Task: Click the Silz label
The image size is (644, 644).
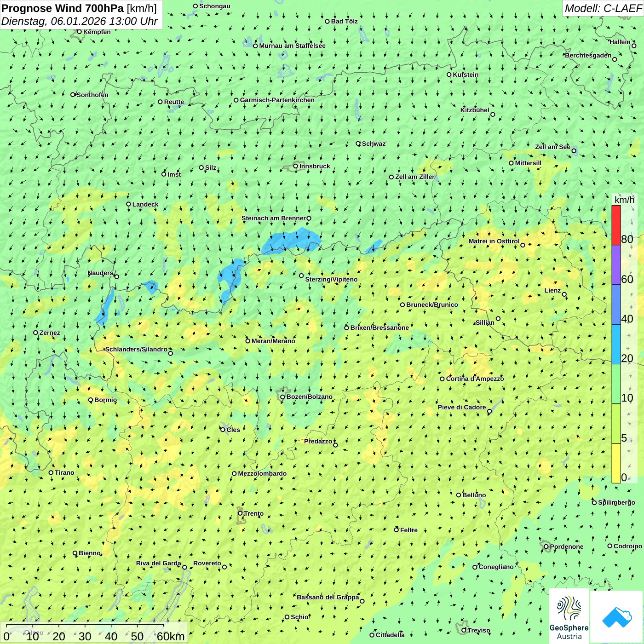Action: click(211, 167)
